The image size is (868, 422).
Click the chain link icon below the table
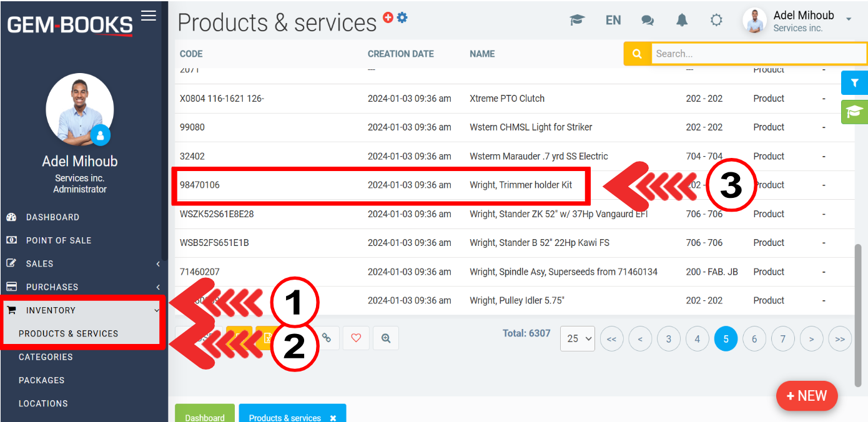(326, 338)
